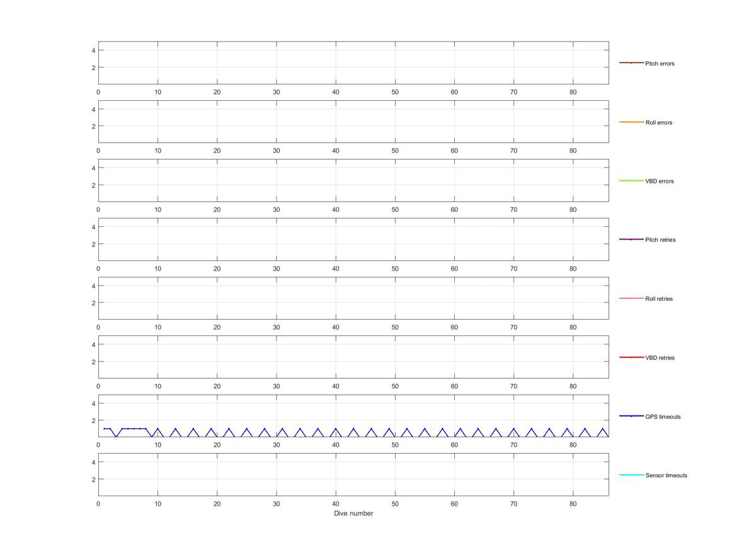The height and width of the screenshot is (558, 756).
Task: Click the Roll retries legend label
Action: click(659, 299)
